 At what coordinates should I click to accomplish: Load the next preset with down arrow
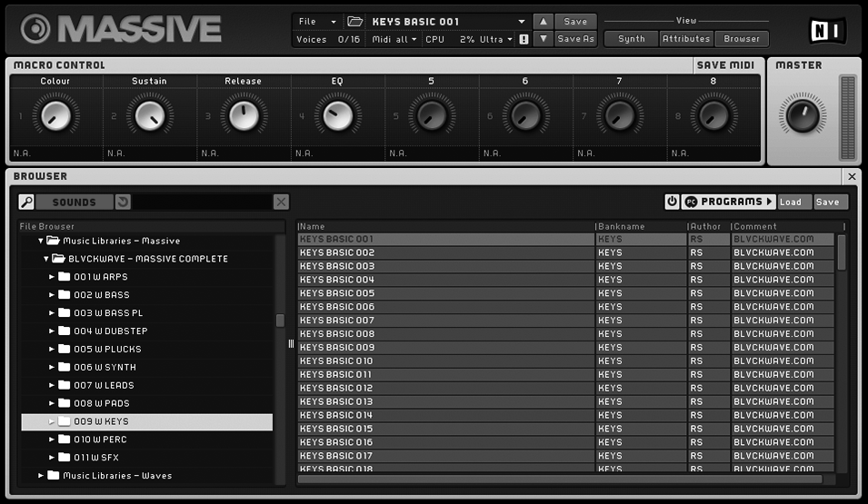point(542,39)
